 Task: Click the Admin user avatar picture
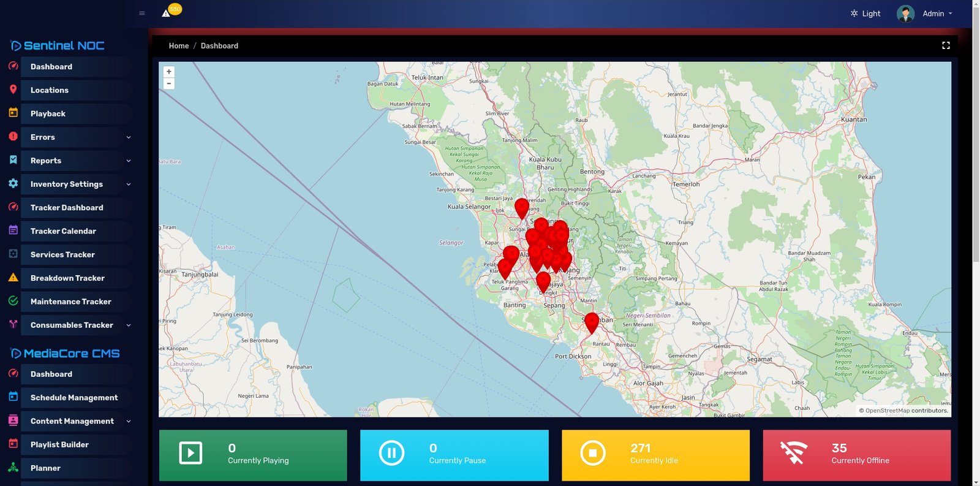pos(905,13)
